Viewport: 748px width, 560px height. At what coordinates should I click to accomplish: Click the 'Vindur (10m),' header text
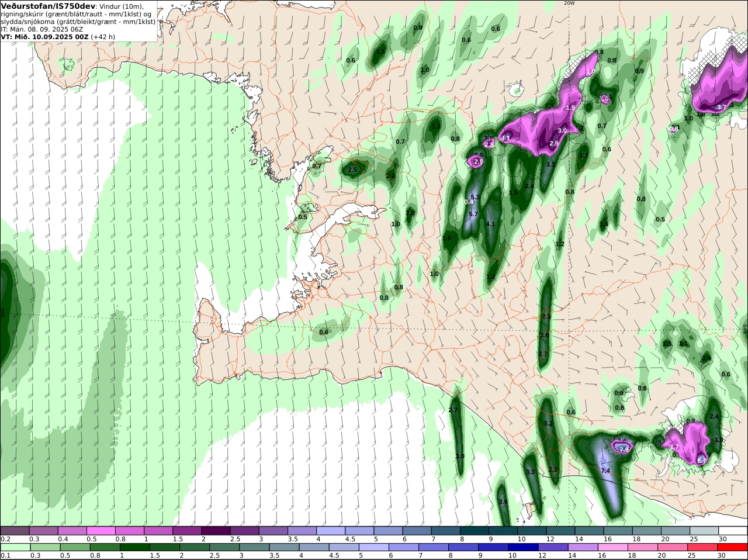[x=121, y=6]
